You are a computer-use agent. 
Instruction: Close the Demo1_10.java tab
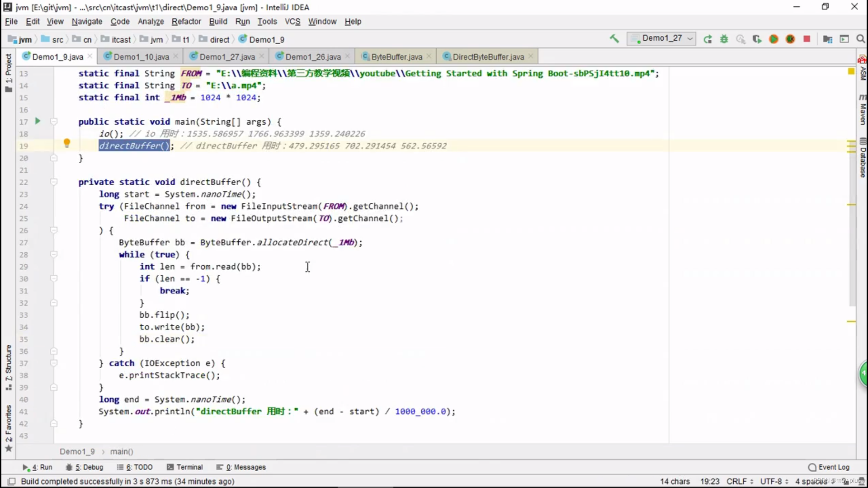pos(175,56)
